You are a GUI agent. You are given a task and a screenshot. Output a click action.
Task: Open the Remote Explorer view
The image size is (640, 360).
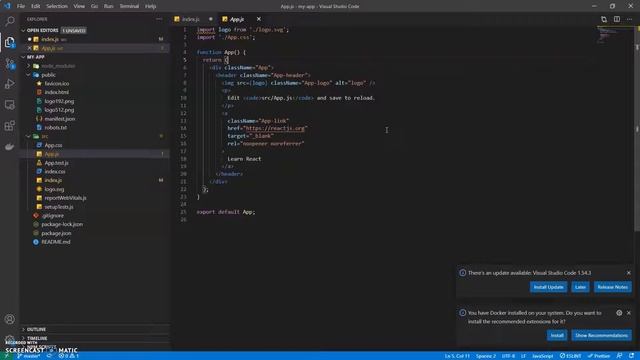pyautogui.click(x=9, y=104)
